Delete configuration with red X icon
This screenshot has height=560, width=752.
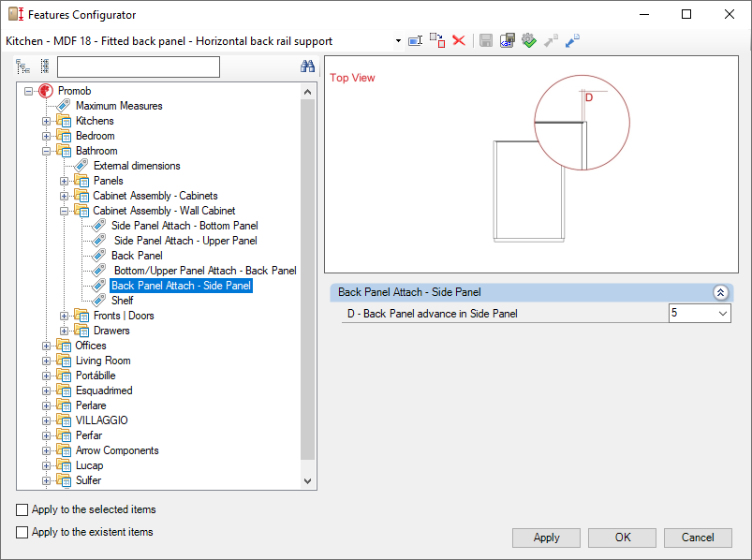tap(459, 40)
